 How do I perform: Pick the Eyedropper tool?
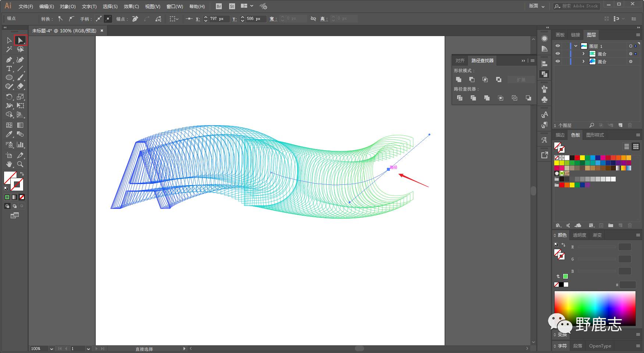pos(9,134)
